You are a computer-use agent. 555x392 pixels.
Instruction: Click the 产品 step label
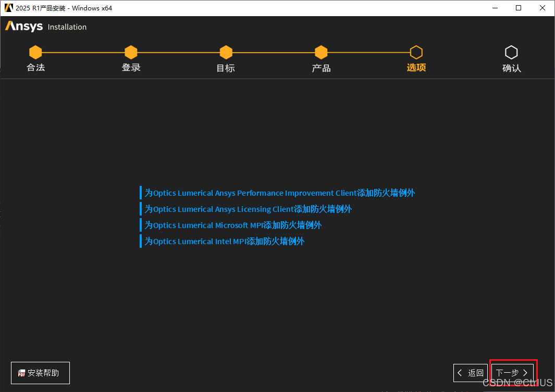321,68
